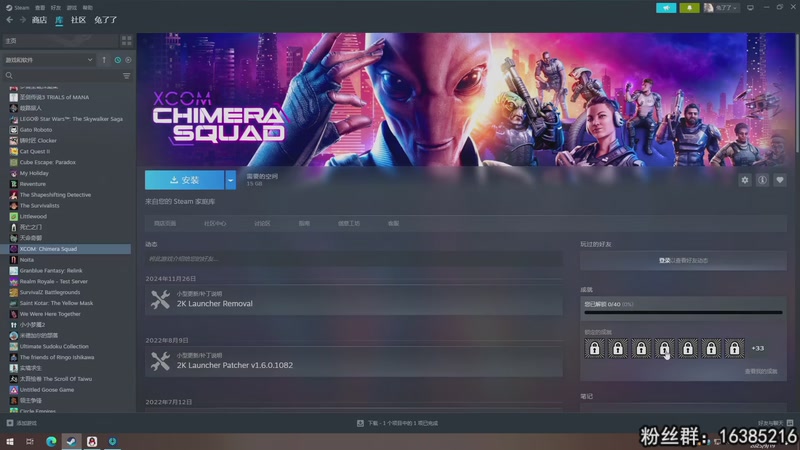Open Task View on the taskbar
800x450 pixels.
click(30, 441)
